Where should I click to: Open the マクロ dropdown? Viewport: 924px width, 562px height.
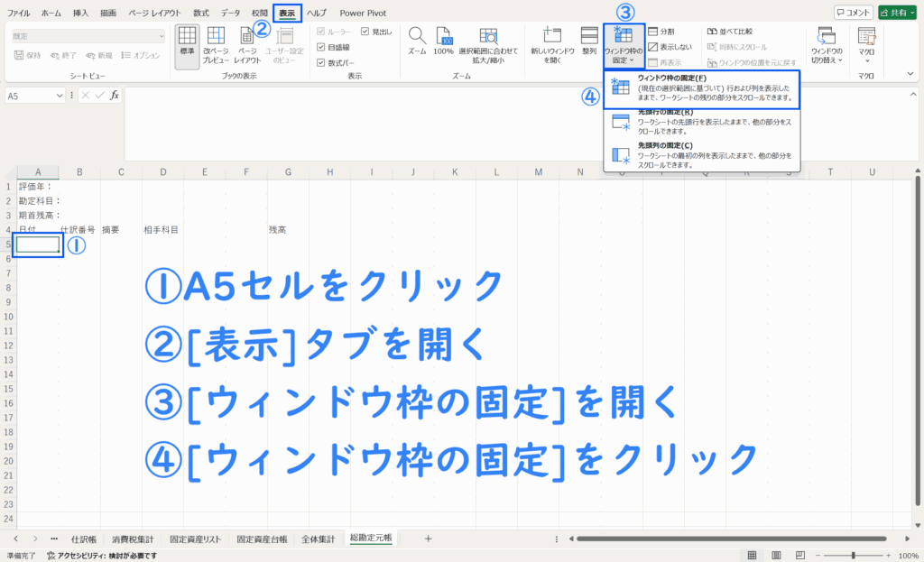click(866, 46)
